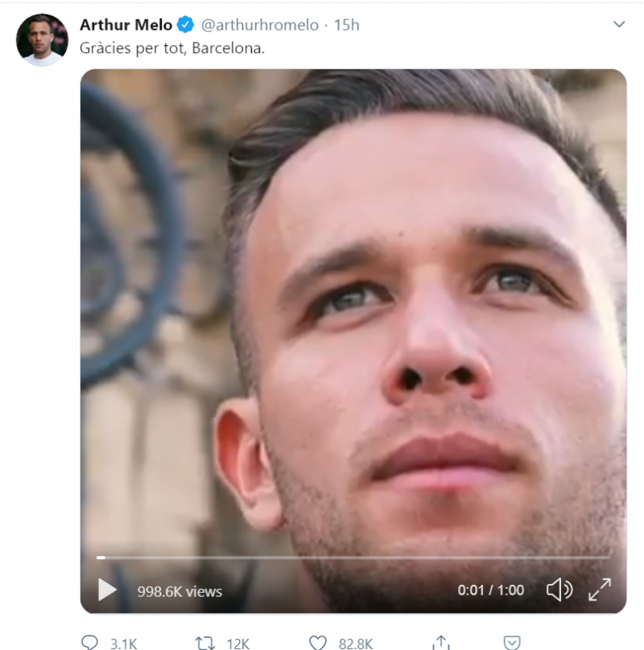The width and height of the screenshot is (644, 650).
Task: Click the 82.8K likes count
Action: point(354,643)
